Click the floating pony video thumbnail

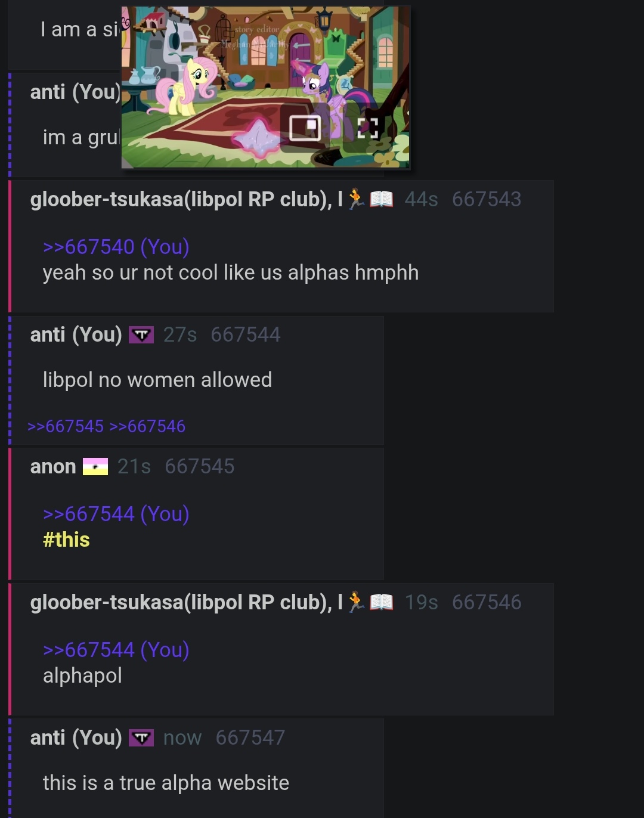tap(266, 87)
